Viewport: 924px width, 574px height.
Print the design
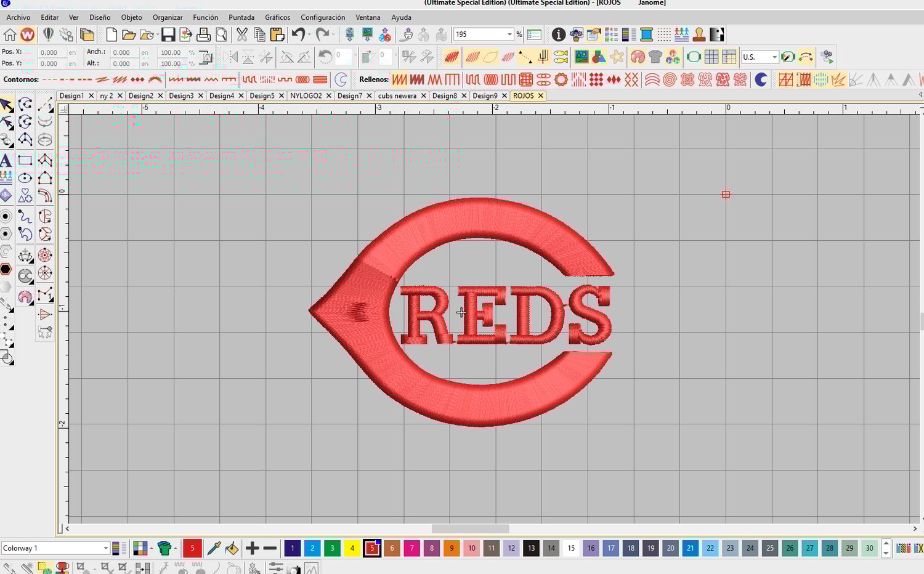pos(203,34)
